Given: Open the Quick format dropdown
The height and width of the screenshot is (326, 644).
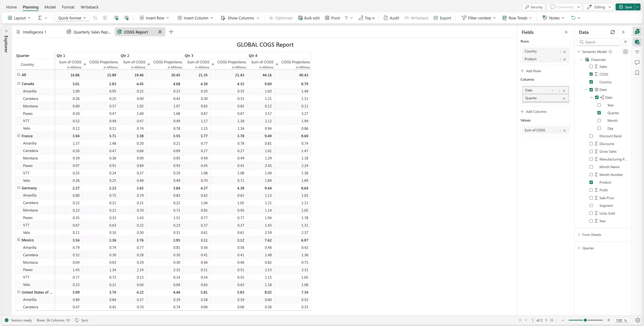Looking at the screenshot, I should coord(72,18).
